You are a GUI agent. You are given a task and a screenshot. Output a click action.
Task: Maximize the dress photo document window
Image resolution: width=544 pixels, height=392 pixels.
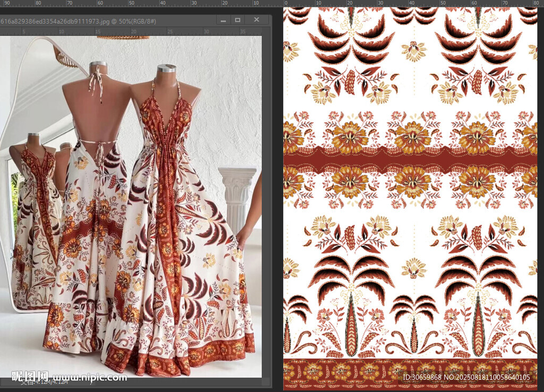pos(237,20)
